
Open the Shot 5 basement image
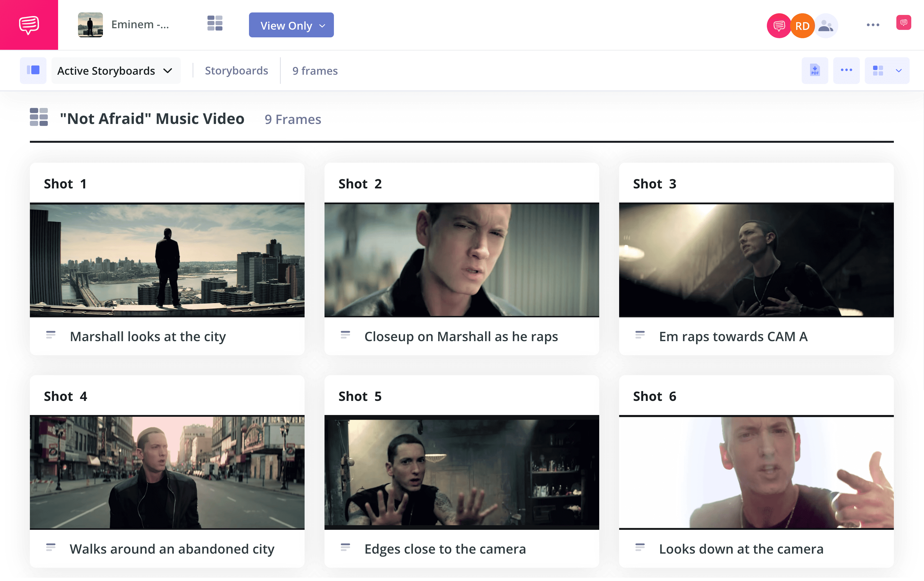tap(462, 472)
